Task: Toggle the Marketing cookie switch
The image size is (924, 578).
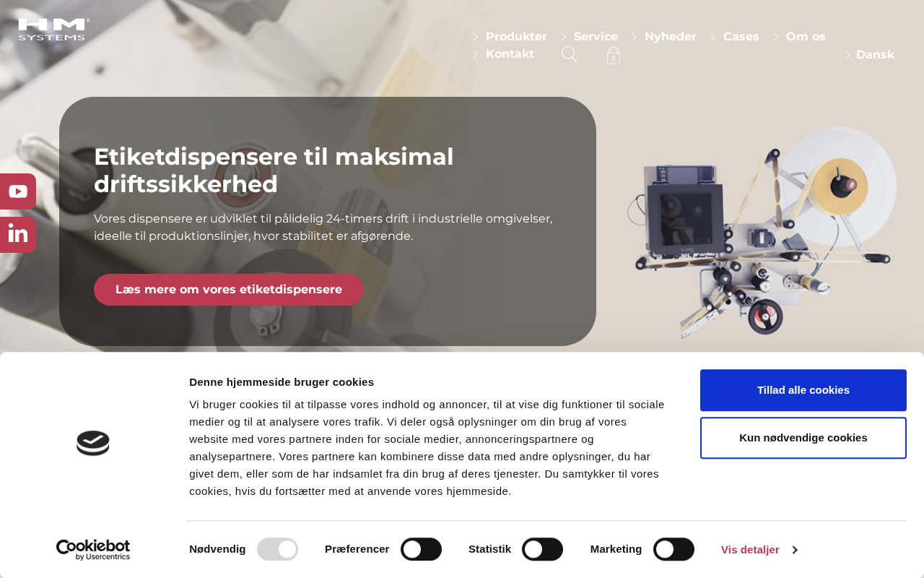Action: tap(674, 549)
